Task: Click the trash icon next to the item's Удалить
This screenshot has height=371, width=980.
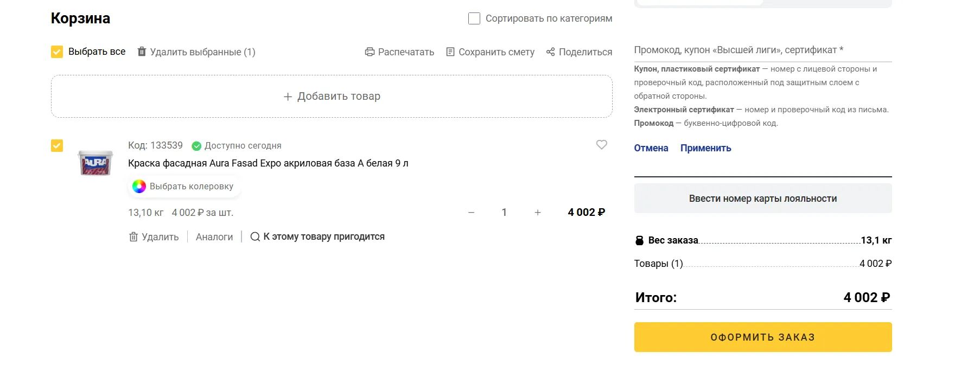Action: coord(133,237)
